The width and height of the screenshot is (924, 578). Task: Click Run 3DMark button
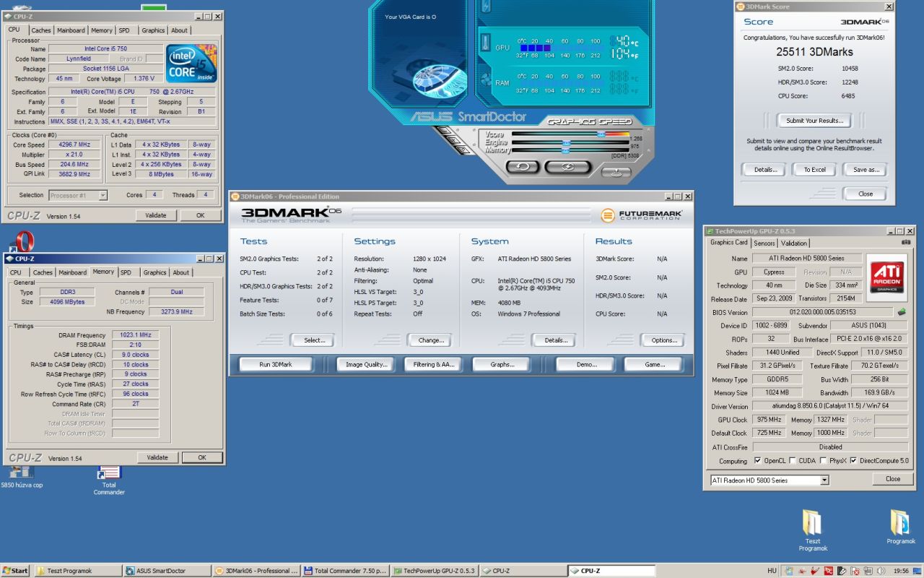click(x=276, y=364)
